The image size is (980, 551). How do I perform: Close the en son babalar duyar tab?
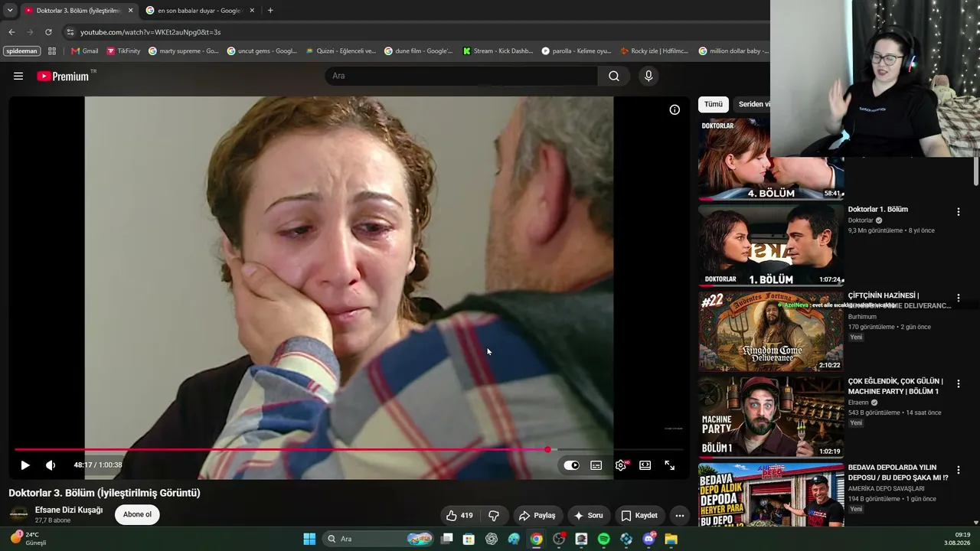point(251,11)
